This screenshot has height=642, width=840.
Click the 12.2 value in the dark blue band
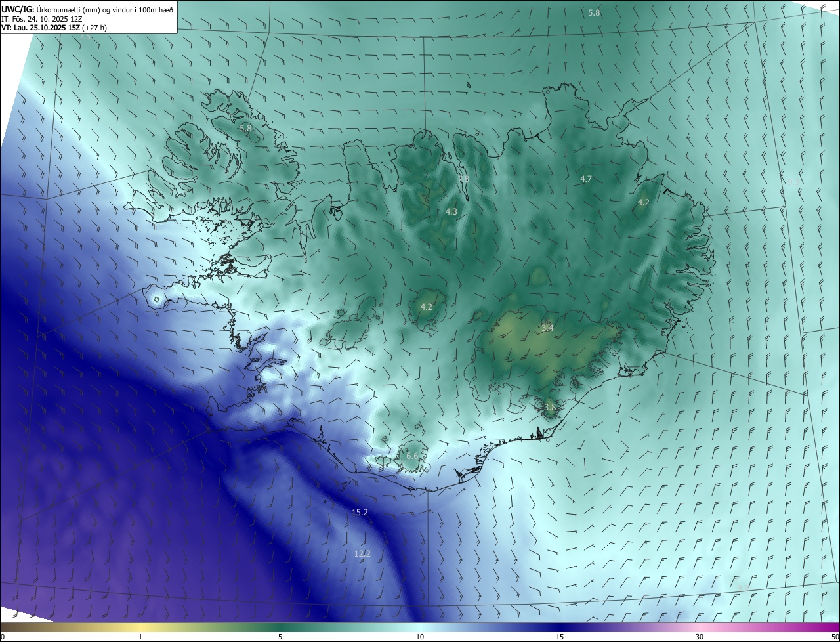(x=362, y=554)
